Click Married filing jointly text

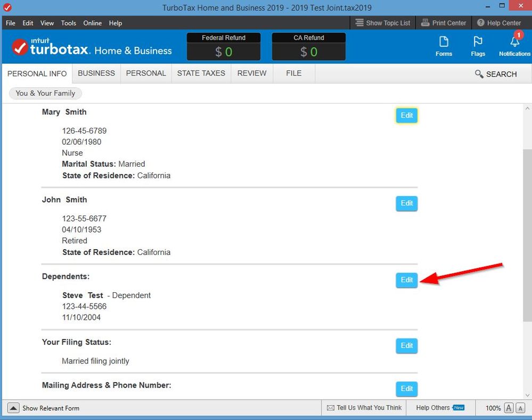click(95, 361)
